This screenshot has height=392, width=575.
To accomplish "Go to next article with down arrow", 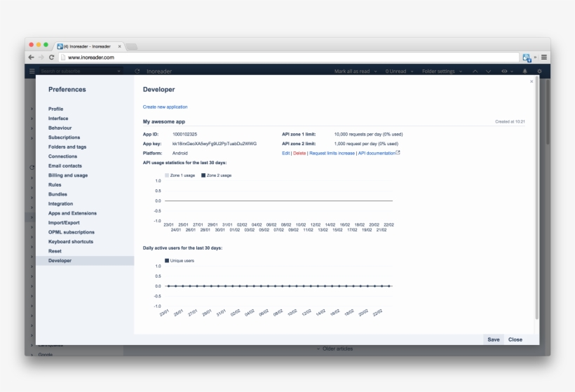I will coord(488,71).
